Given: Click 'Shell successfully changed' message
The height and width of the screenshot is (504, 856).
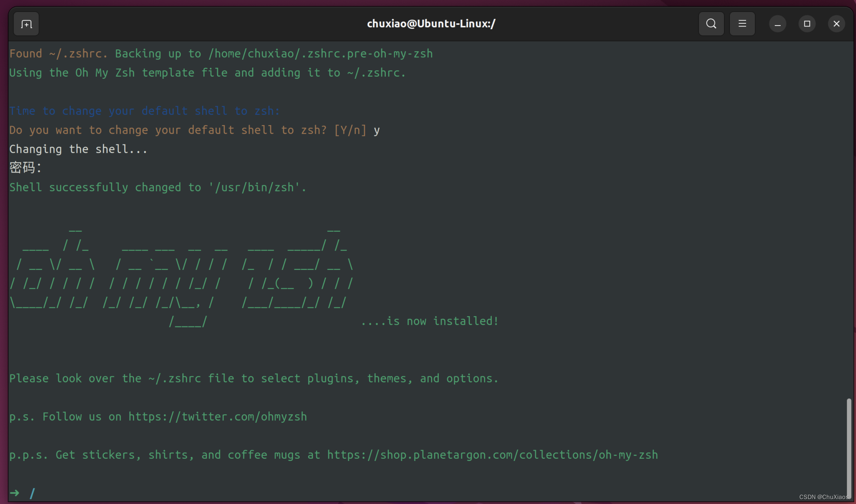Looking at the screenshot, I should pos(158,187).
